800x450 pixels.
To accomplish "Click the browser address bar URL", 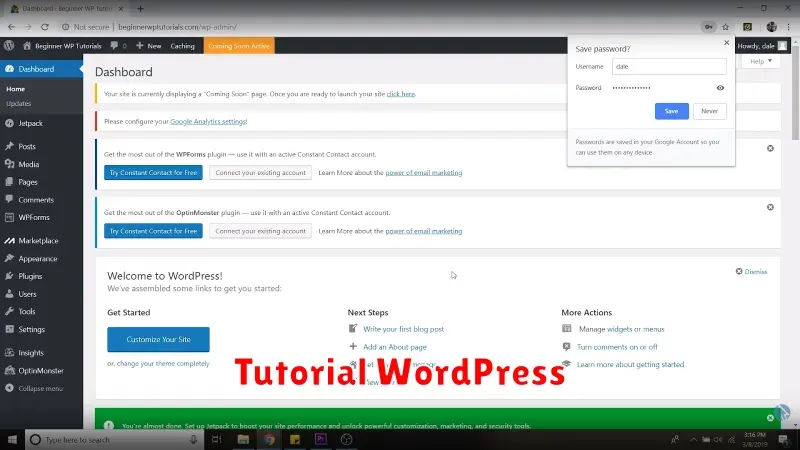I will (177, 27).
